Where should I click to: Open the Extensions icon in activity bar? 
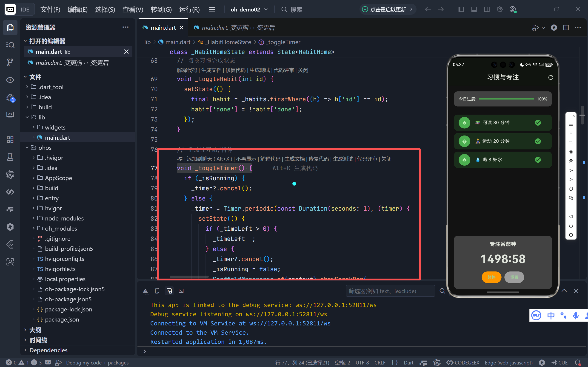pos(10,140)
